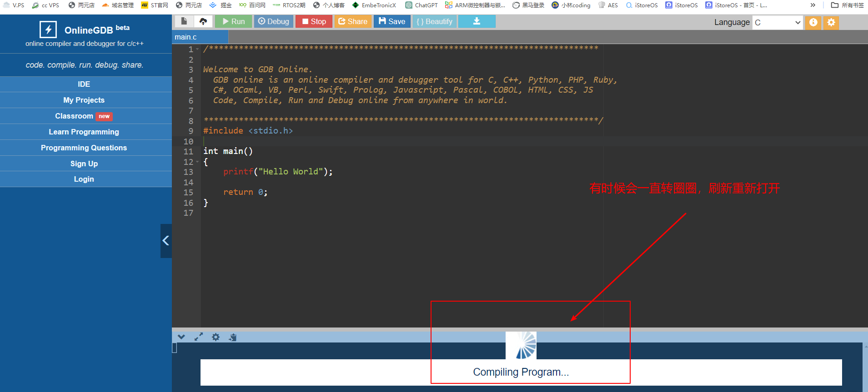
Task: Stop program execution with the Stop button
Action: pos(314,21)
